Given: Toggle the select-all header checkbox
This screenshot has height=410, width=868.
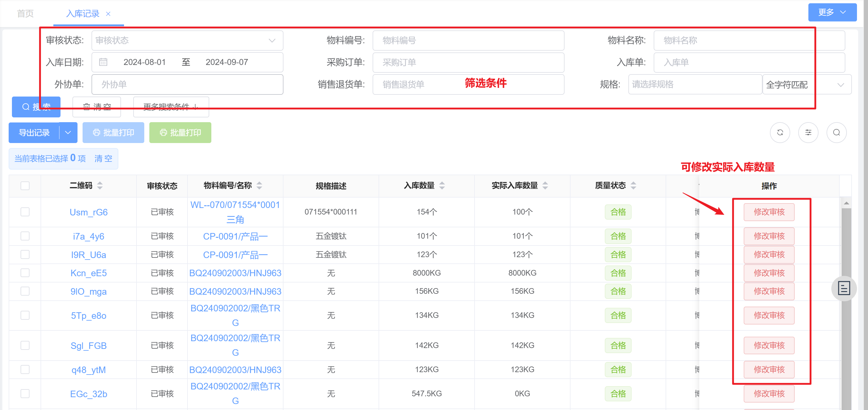Looking at the screenshot, I should pyautogui.click(x=25, y=186).
